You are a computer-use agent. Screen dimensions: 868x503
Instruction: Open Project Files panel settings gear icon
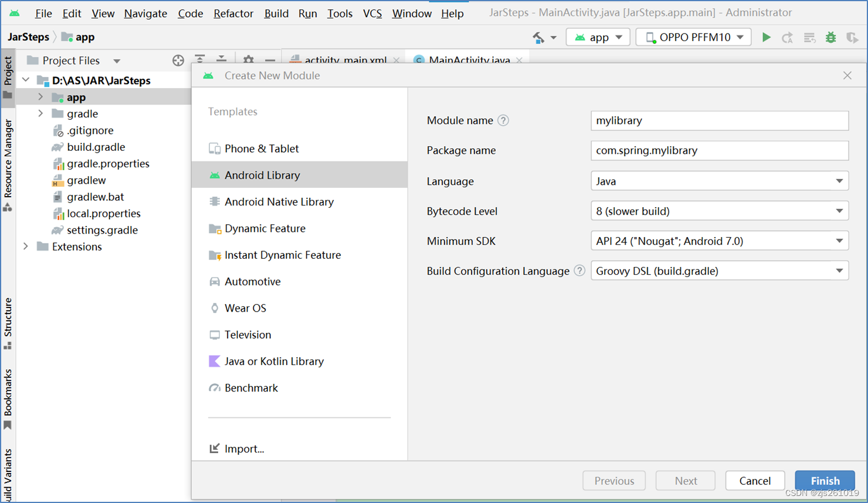click(248, 60)
